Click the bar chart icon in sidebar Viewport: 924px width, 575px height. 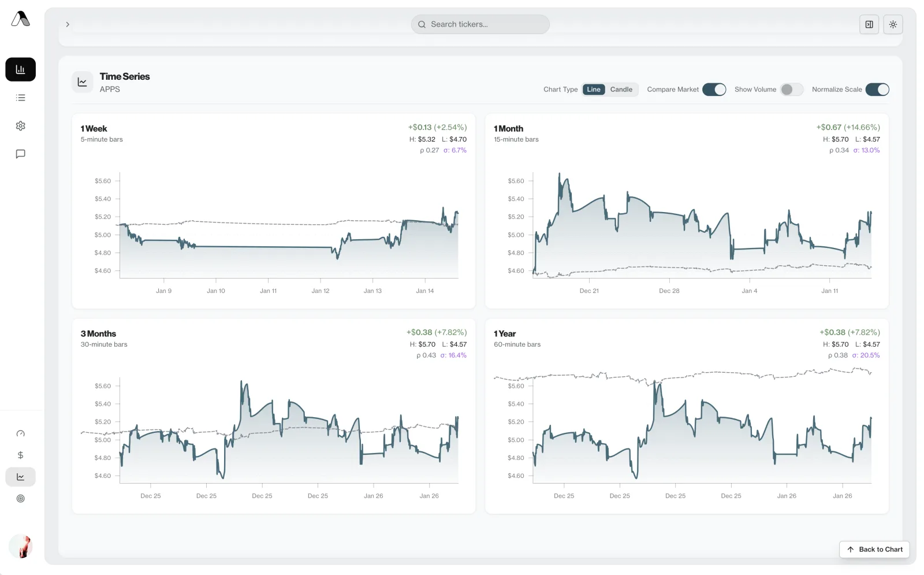(20, 69)
